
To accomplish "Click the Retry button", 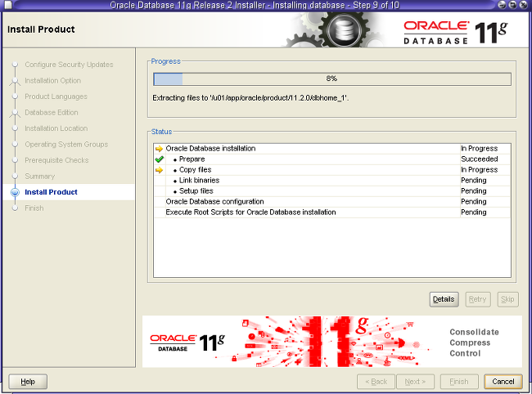I will click(478, 299).
